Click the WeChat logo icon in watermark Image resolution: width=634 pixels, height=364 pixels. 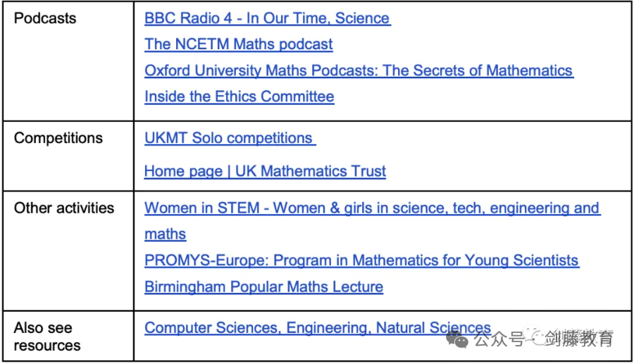pos(457,339)
